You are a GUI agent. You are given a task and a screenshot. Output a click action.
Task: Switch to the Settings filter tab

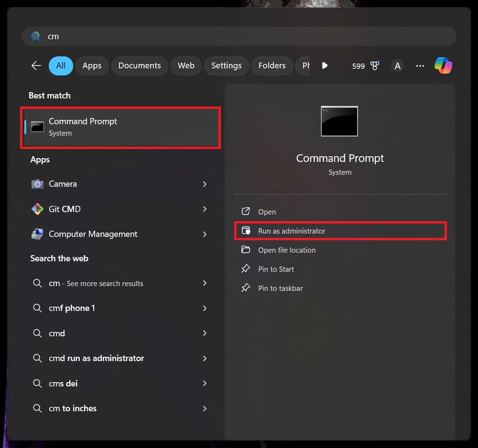click(x=226, y=65)
